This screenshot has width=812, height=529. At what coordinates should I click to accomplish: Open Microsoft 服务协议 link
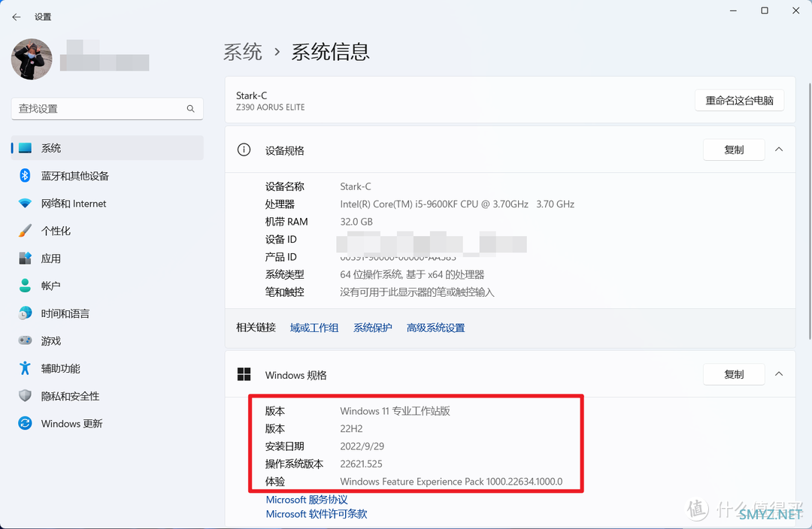click(x=307, y=500)
